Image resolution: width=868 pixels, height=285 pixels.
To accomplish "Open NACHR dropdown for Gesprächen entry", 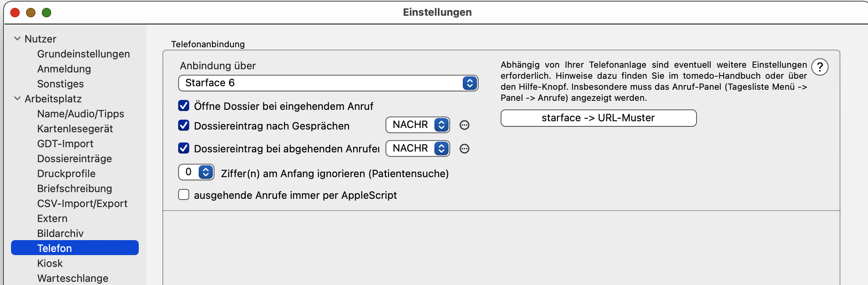I will pyautogui.click(x=418, y=125).
